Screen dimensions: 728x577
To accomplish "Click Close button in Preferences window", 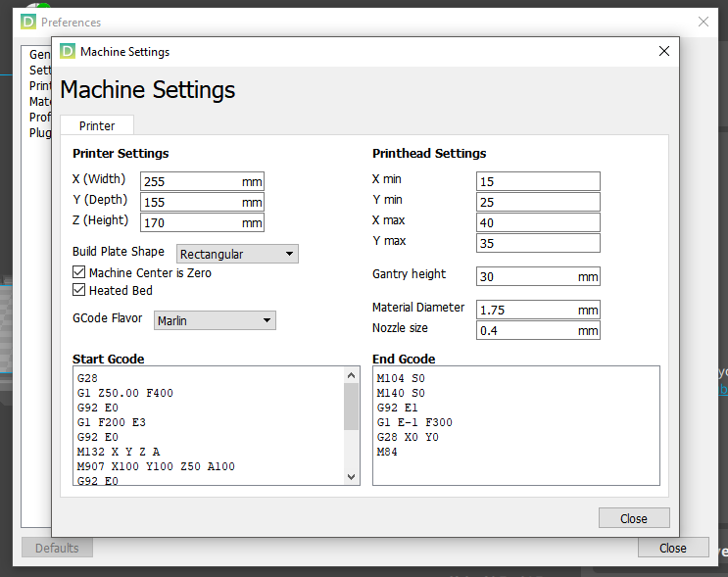I will (x=673, y=548).
